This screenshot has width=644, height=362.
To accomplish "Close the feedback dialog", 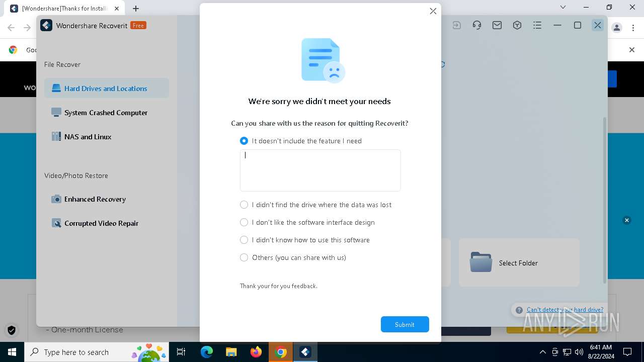I will click(433, 11).
